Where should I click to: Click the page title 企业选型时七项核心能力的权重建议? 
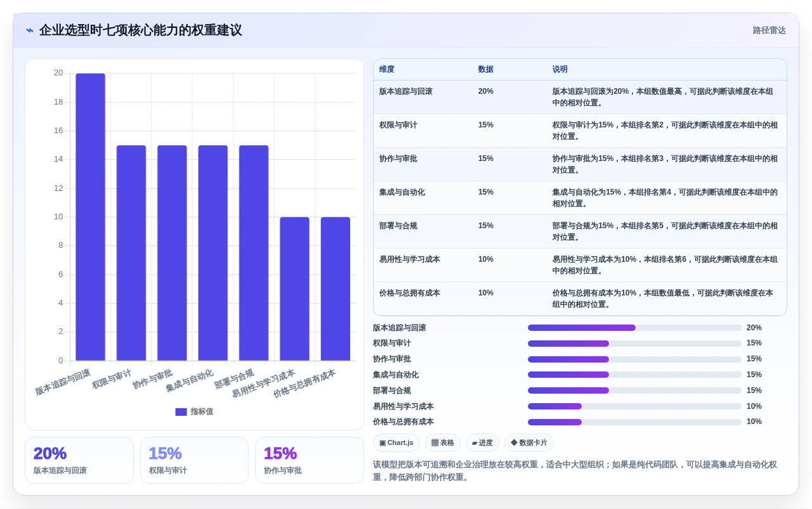pos(140,30)
